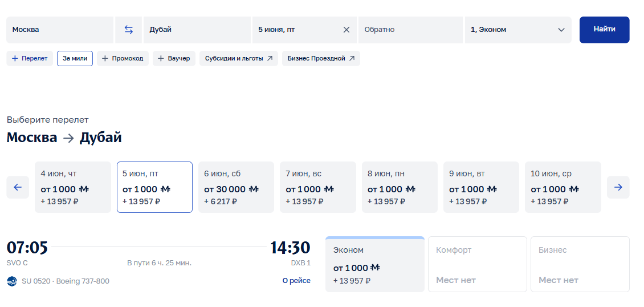Expand the passengers and class dropdown
Screen dimensions: 644x307
click(518, 30)
